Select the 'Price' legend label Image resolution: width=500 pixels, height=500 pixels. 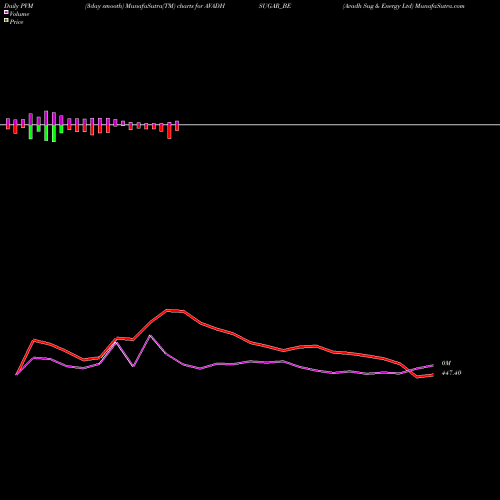point(16,22)
